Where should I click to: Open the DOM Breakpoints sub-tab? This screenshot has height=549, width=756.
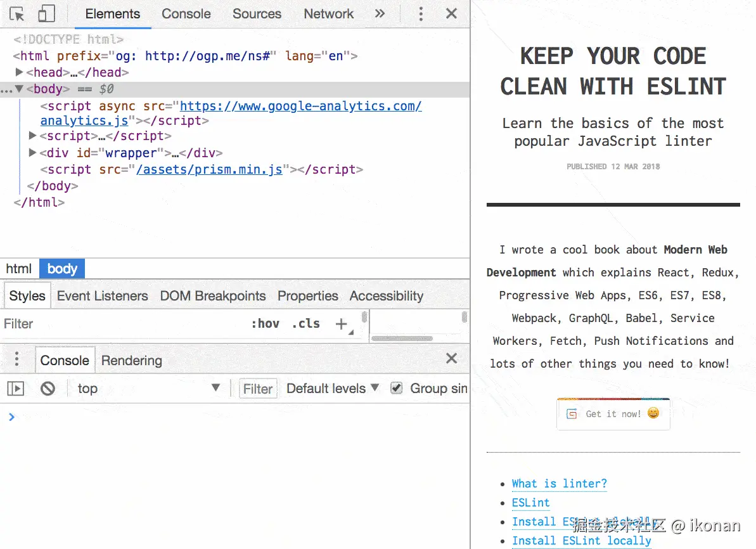[213, 295]
